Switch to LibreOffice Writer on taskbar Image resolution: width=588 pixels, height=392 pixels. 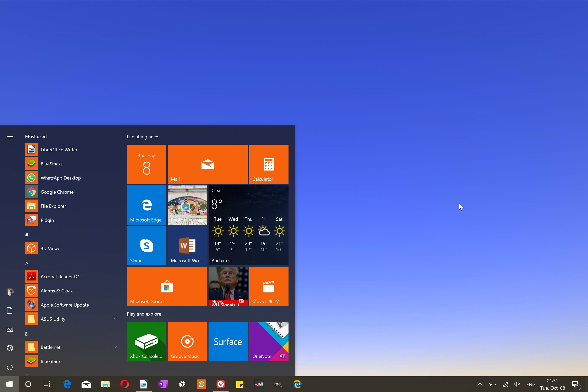point(144,384)
